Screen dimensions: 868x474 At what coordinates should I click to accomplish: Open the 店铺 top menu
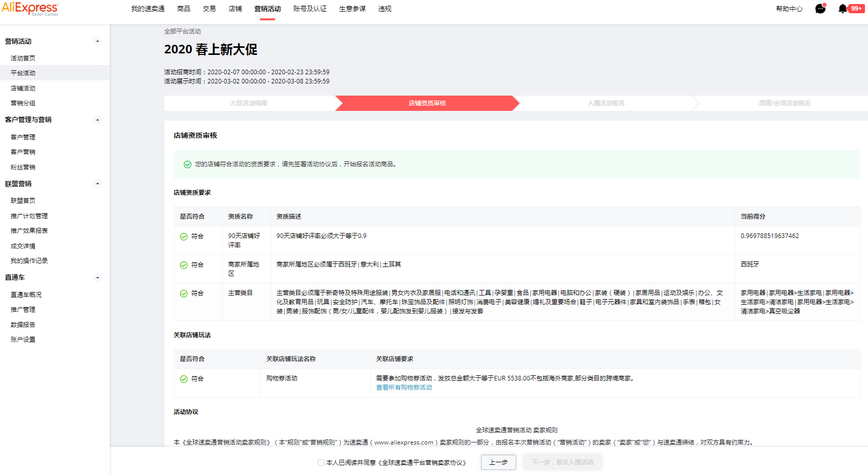click(x=235, y=9)
